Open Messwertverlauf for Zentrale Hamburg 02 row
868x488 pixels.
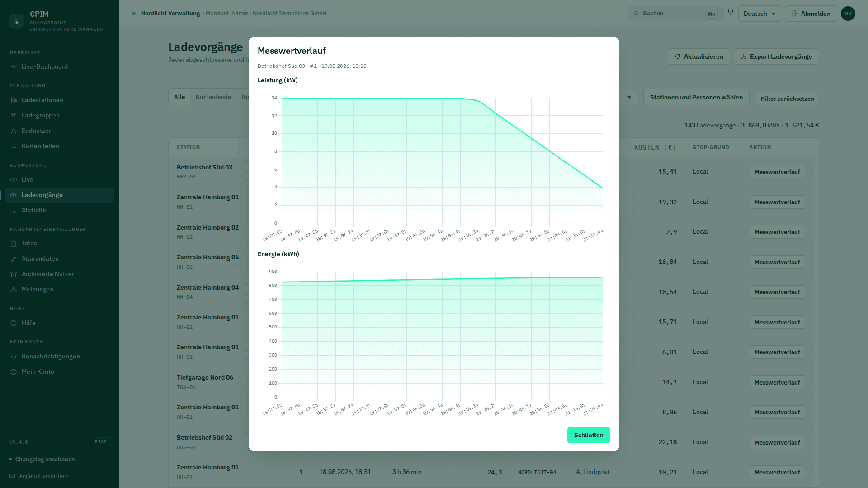(x=777, y=232)
